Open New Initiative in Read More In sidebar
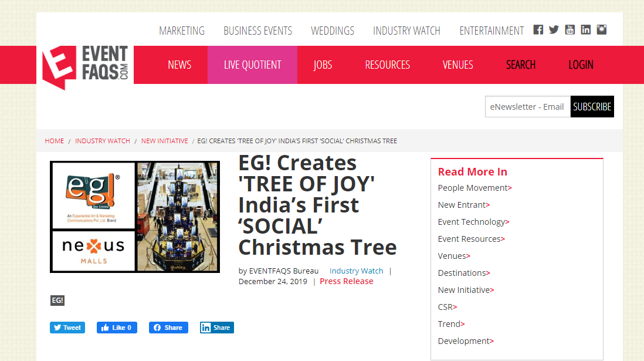The height and width of the screenshot is (361, 644). (x=466, y=290)
